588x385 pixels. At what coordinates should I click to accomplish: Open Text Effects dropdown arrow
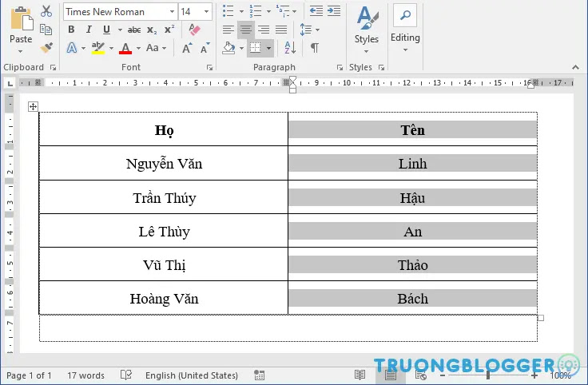(x=83, y=48)
